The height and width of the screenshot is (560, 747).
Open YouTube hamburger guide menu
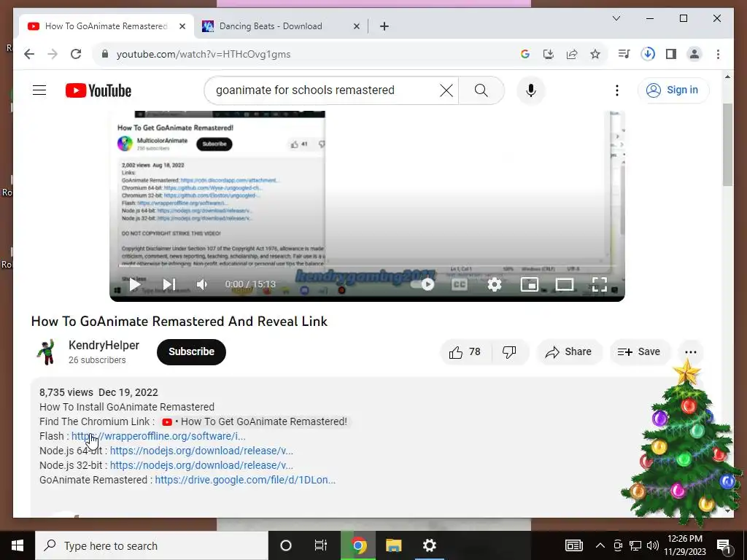tap(39, 90)
